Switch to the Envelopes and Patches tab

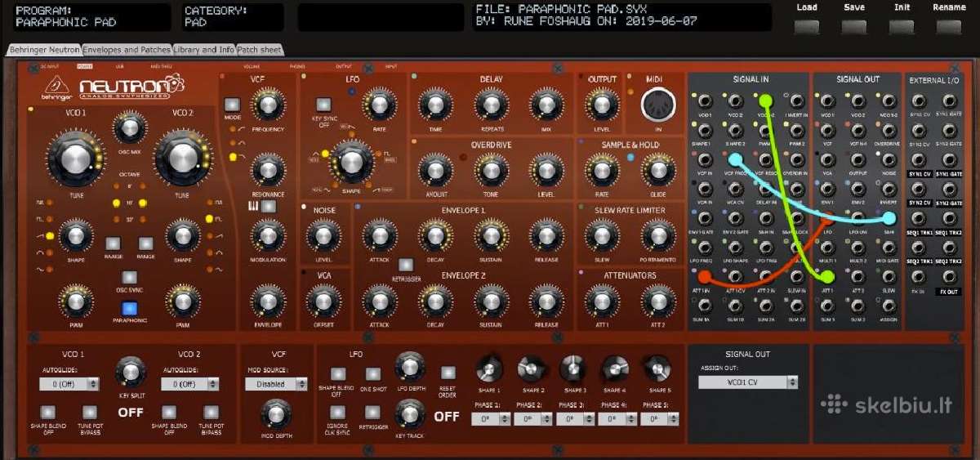[x=127, y=50]
